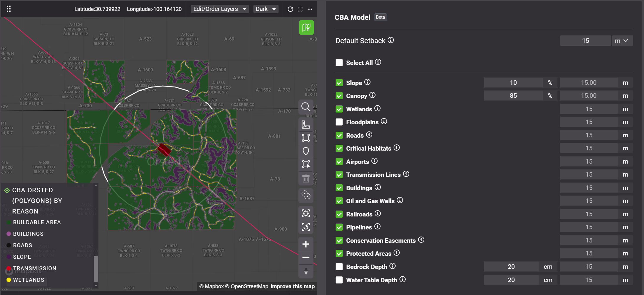The width and height of the screenshot is (644, 295).
Task: Expand the Dark basemap style dropdown
Action: tap(266, 9)
